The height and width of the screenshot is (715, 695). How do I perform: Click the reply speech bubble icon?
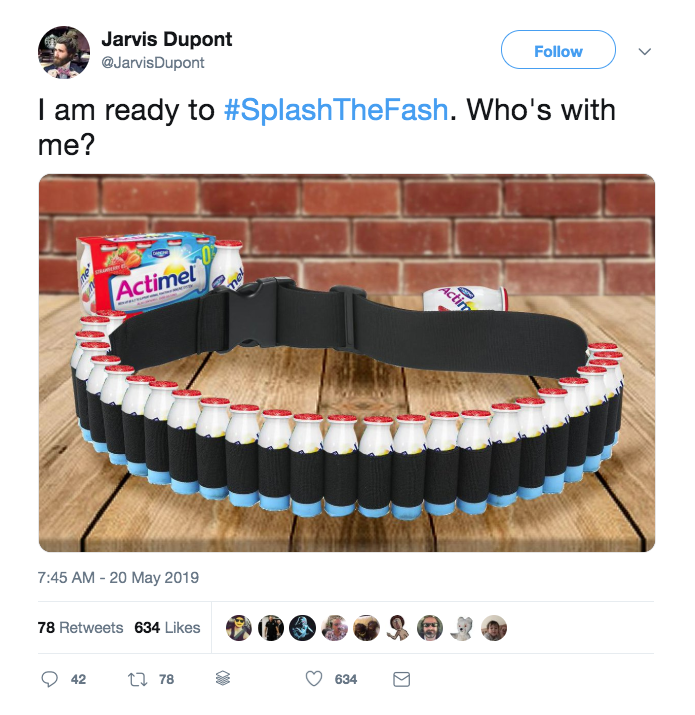tap(49, 679)
